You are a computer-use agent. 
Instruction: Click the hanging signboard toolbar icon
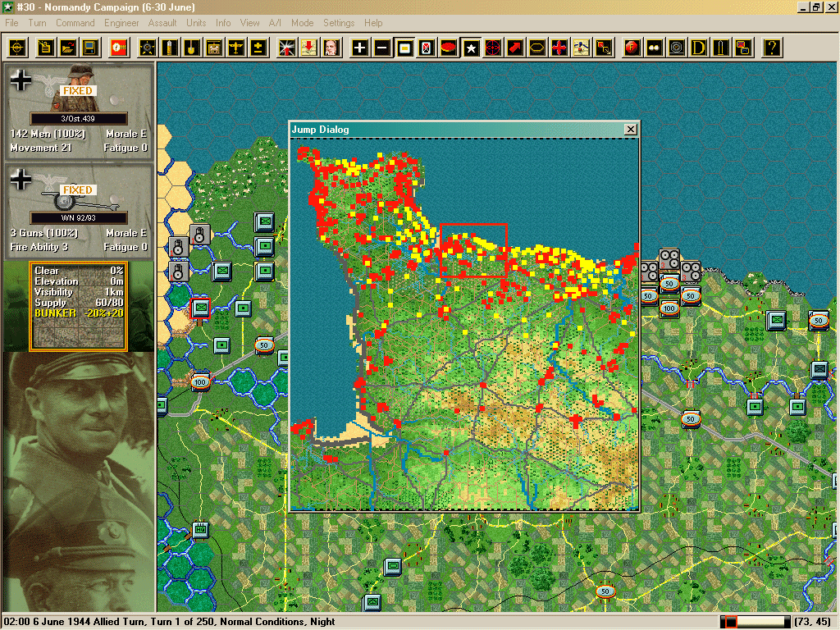214,48
